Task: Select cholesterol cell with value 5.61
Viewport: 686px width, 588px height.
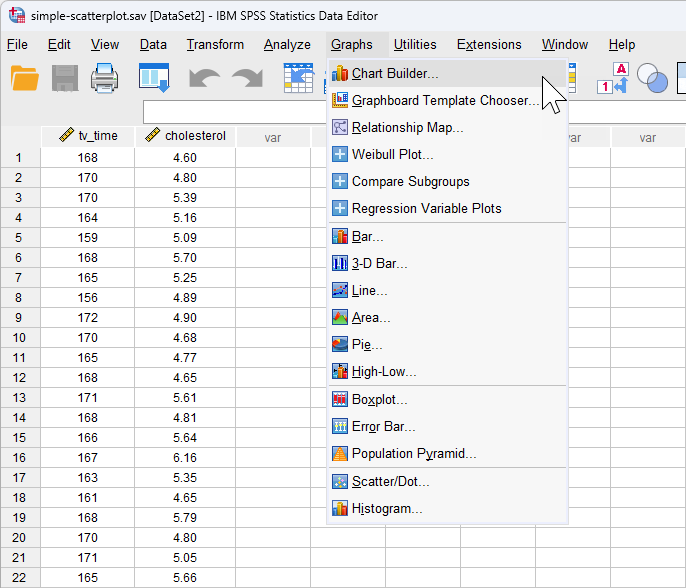Action: [185, 398]
